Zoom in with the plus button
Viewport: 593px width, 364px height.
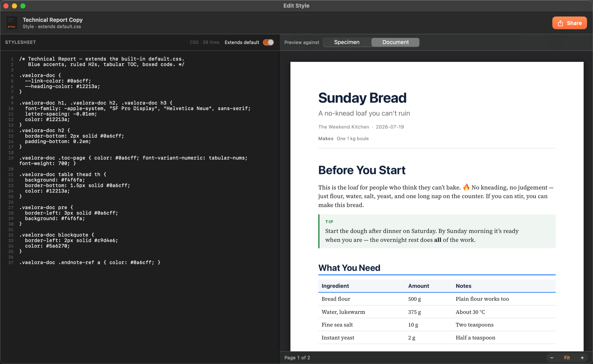(x=582, y=358)
